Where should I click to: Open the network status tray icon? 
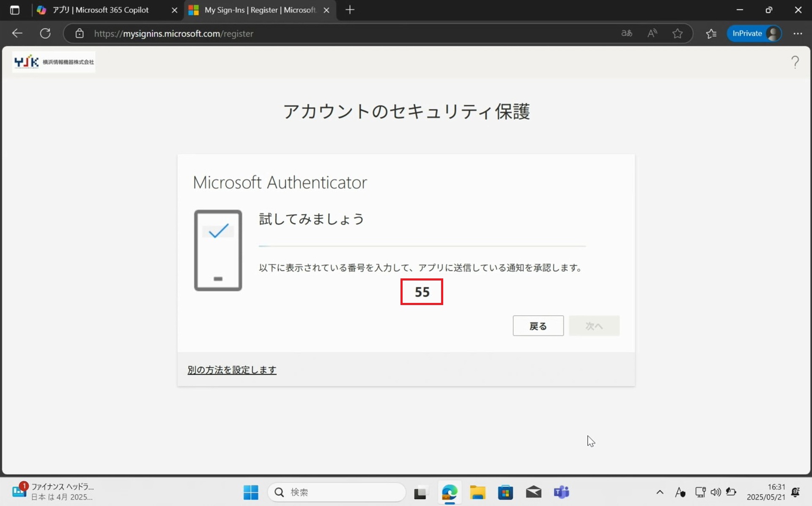700,492
